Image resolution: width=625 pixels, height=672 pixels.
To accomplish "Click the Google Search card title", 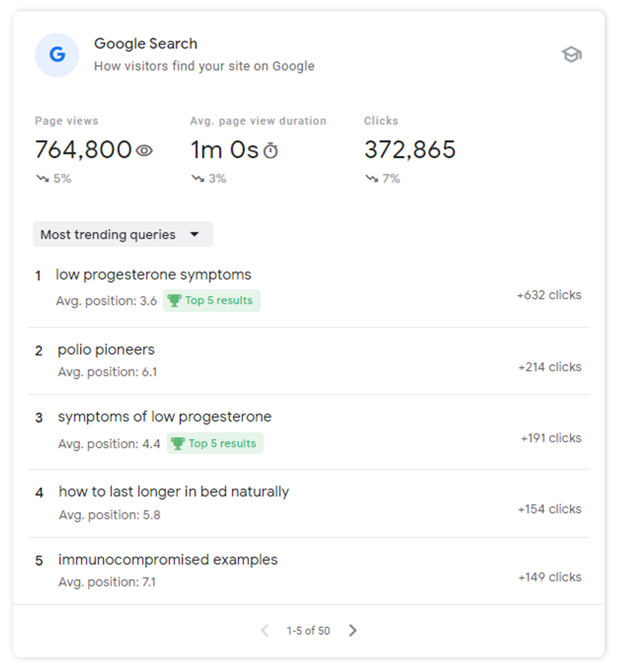I will (145, 44).
